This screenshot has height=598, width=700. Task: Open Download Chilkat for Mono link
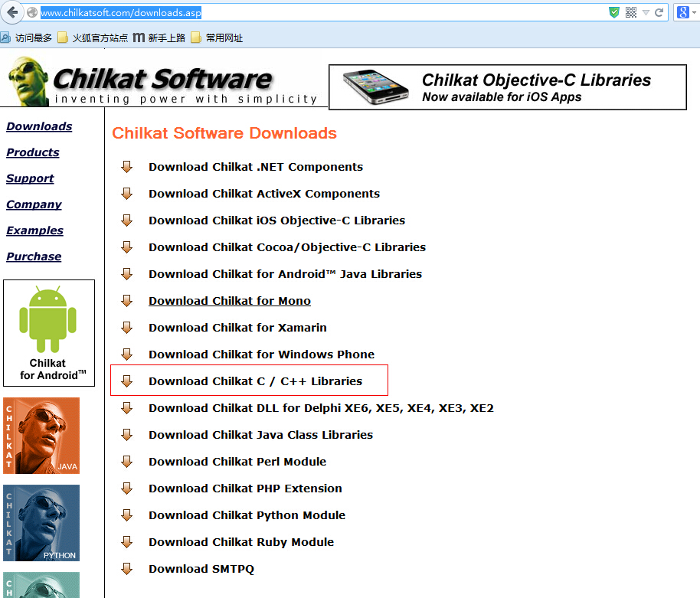click(230, 301)
